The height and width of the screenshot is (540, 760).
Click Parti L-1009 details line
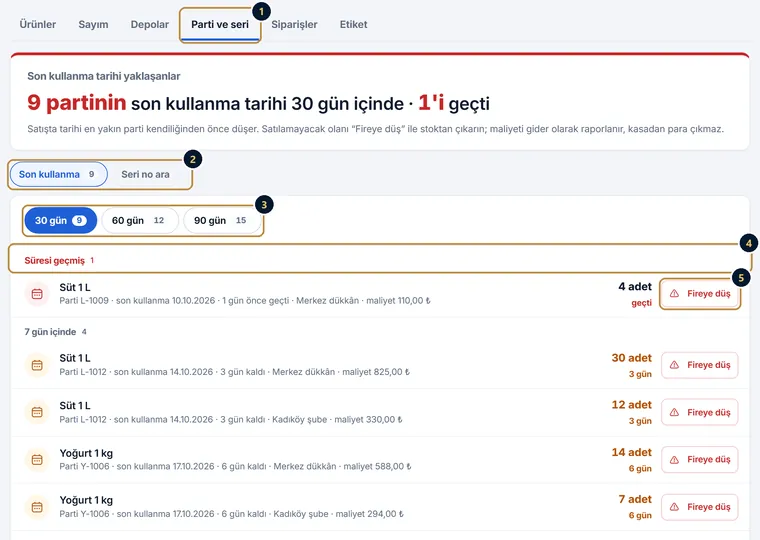click(x=245, y=301)
